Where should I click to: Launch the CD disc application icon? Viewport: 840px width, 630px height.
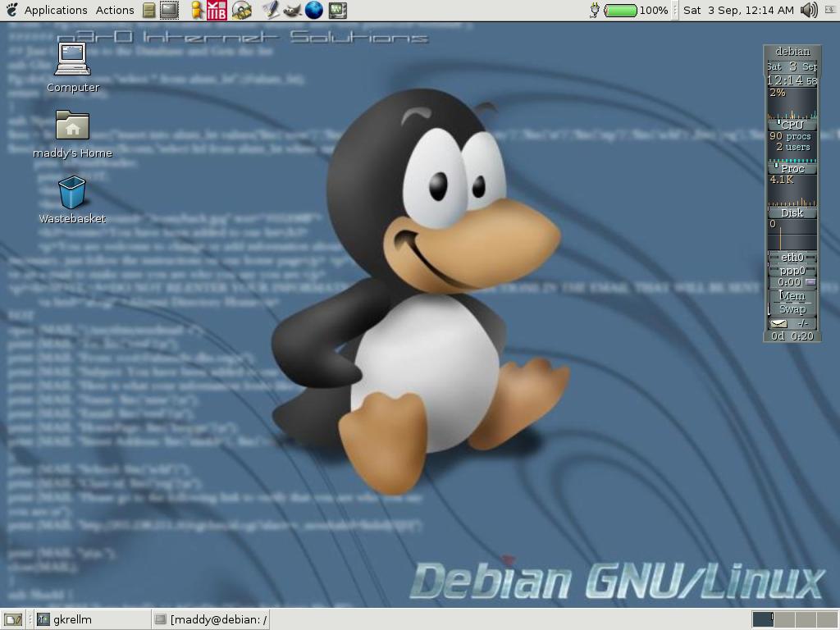(x=242, y=10)
